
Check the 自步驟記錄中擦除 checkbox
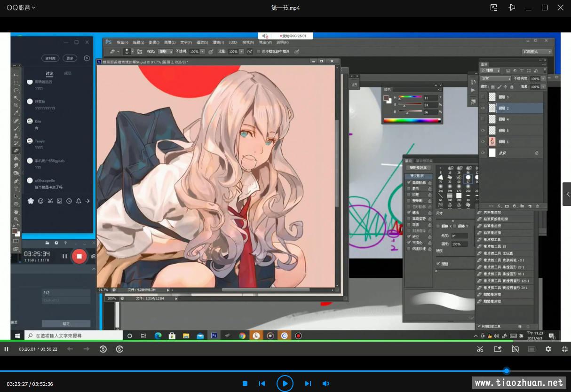point(258,52)
